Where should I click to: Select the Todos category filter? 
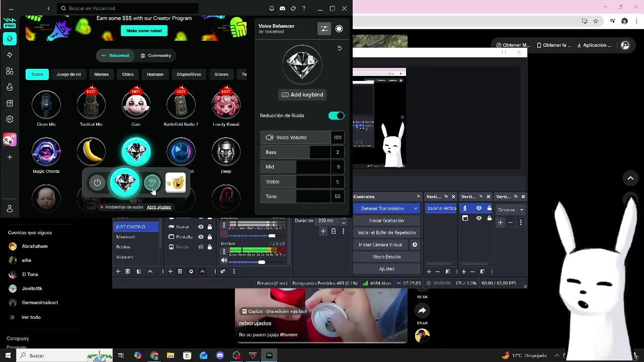coord(37,74)
